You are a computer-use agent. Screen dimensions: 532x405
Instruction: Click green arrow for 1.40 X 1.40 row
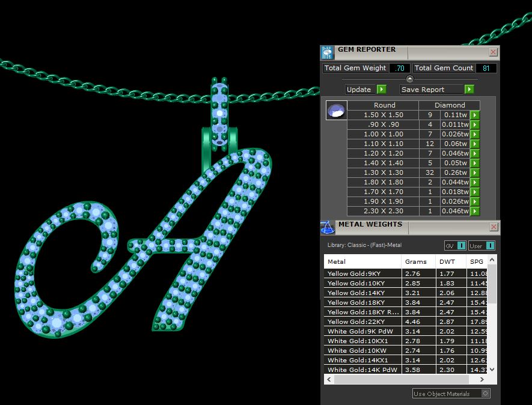[475, 163]
